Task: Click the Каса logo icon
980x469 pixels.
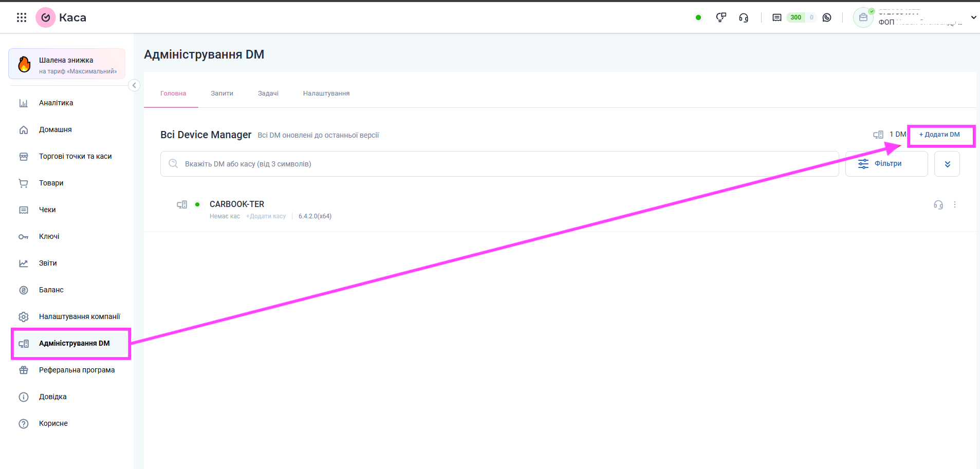Action: (x=46, y=17)
